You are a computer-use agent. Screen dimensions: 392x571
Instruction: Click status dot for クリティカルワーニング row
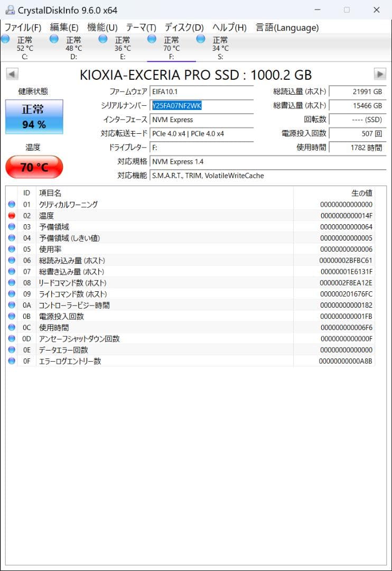(x=12, y=204)
